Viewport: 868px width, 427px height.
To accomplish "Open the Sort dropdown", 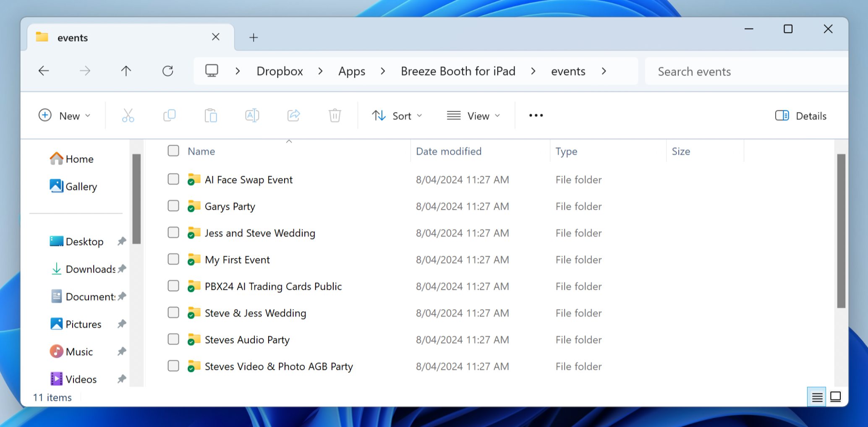I will pos(397,116).
